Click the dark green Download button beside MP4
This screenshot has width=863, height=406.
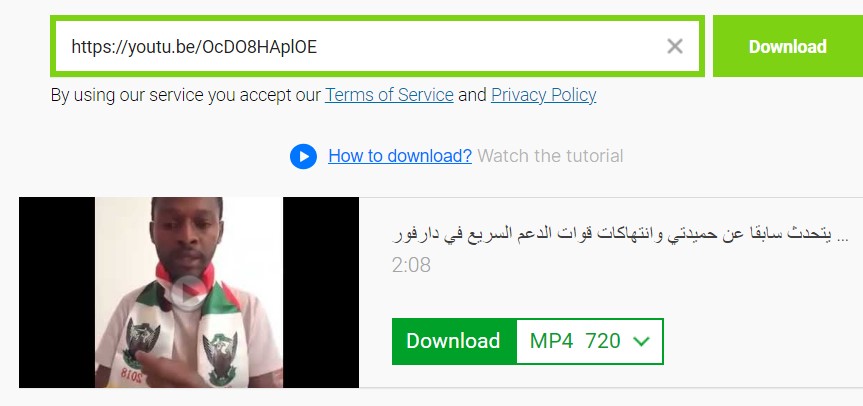tap(454, 342)
